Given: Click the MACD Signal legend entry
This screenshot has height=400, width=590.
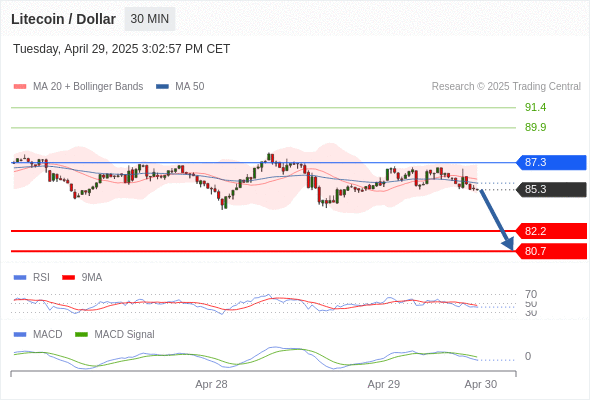Looking at the screenshot, I should [115, 334].
